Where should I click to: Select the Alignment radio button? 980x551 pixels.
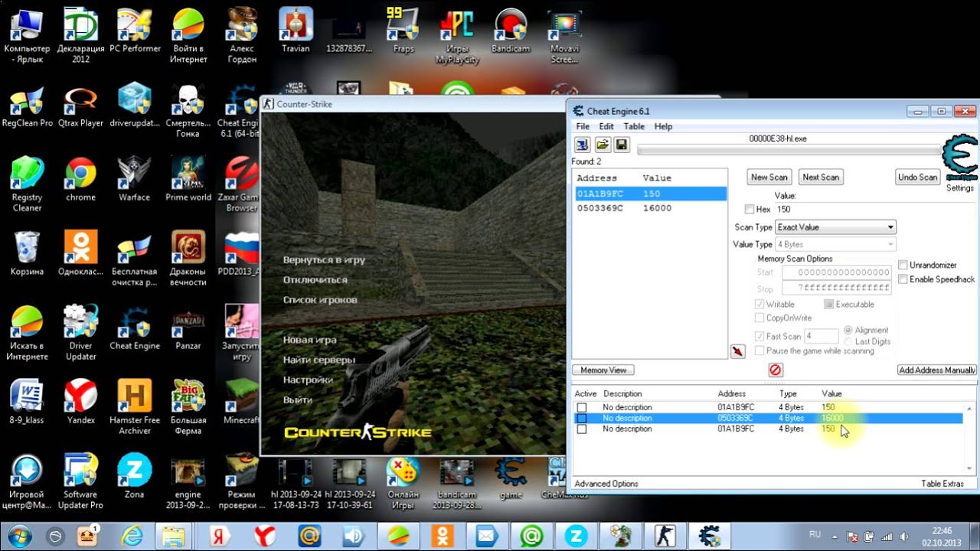[x=848, y=330]
